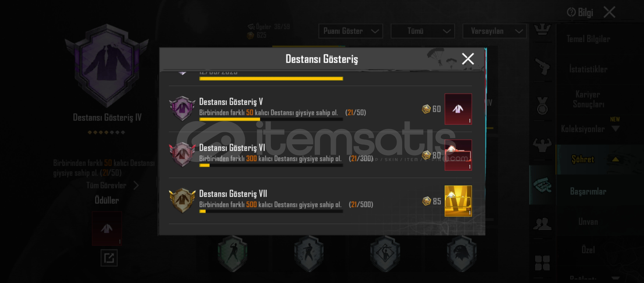Open the Bilgi help icon
Screen dimensions: 644x283
click(571, 12)
